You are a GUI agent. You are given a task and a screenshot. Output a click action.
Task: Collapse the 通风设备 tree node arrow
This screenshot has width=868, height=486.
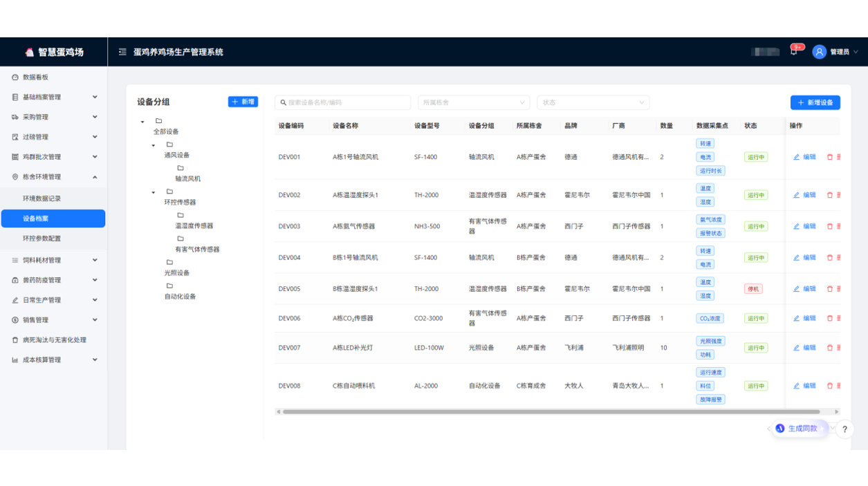click(154, 145)
